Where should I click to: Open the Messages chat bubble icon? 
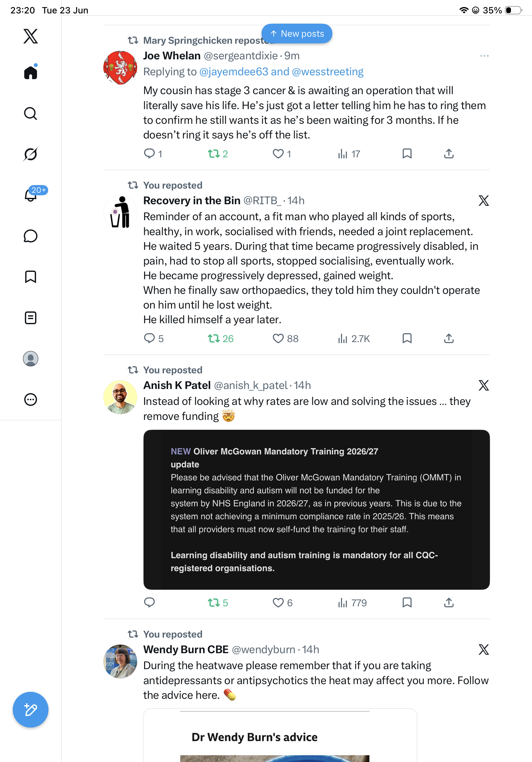tap(31, 236)
